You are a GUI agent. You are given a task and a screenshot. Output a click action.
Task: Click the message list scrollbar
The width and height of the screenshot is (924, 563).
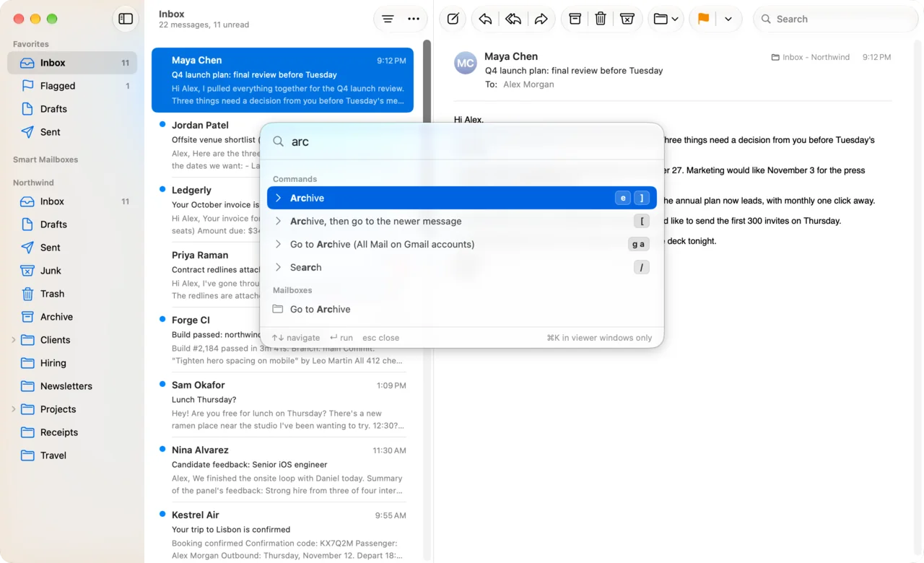pyautogui.click(x=427, y=79)
